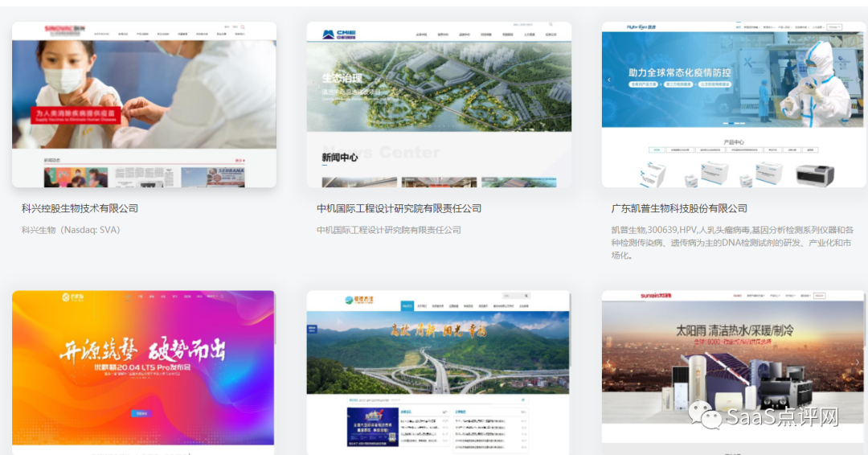Open the CMIE aerial city preview thumbnail

(x=439, y=105)
